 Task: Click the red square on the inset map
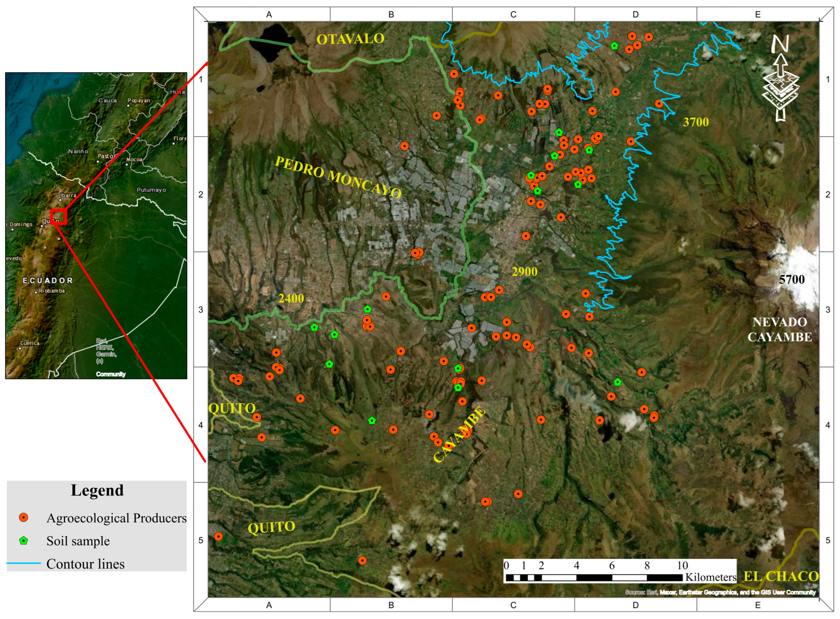point(58,217)
